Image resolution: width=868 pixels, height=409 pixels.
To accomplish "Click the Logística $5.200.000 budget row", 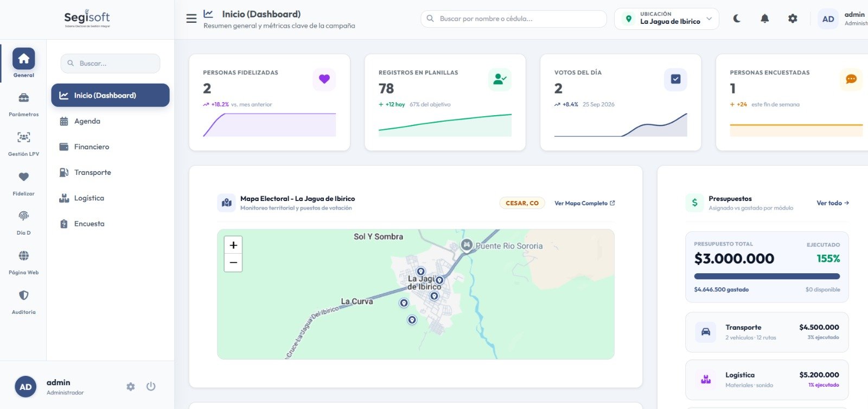I will (767, 380).
